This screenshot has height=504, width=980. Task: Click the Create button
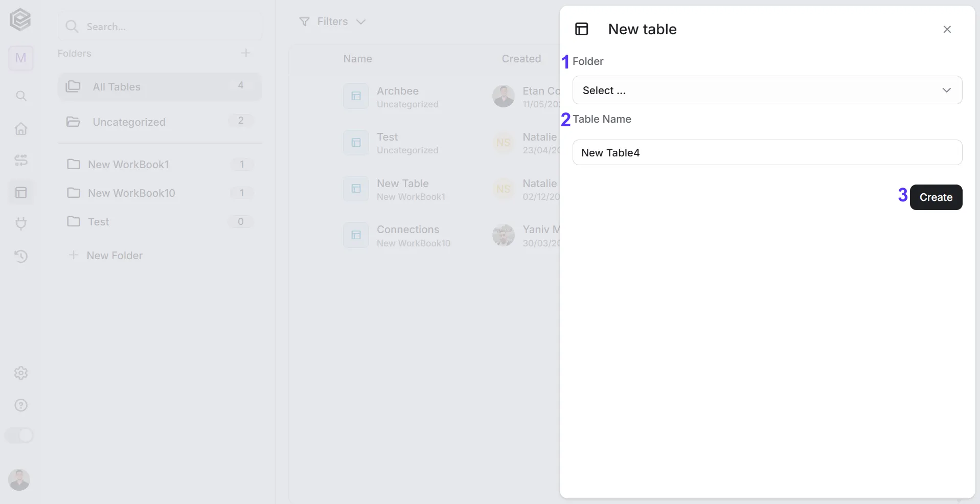tap(936, 197)
